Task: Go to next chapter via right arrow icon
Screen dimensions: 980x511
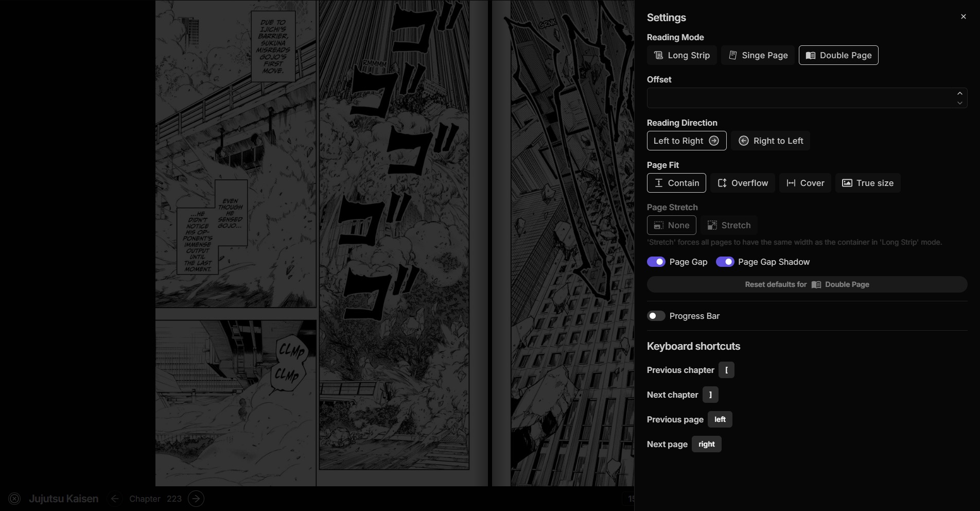Action: click(196, 499)
